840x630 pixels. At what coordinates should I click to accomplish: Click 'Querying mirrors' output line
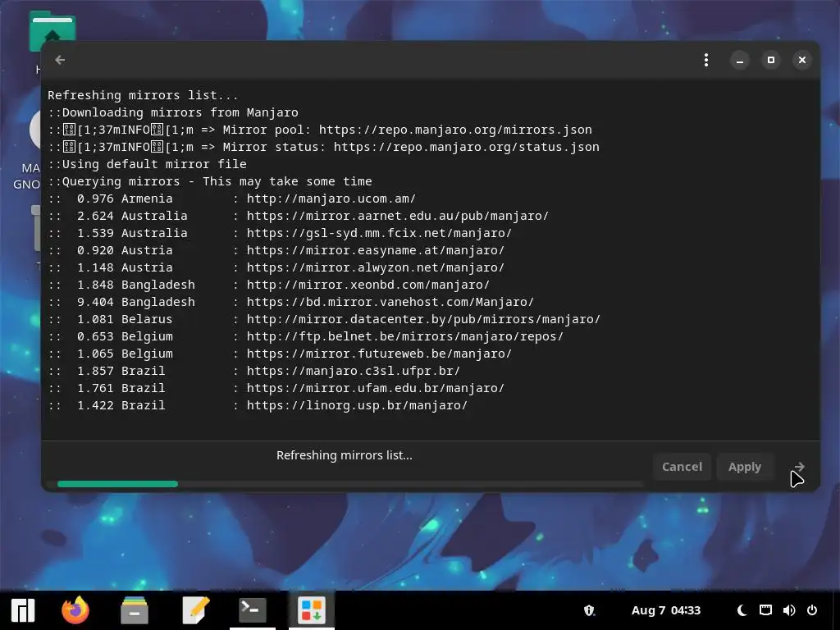[x=210, y=181]
